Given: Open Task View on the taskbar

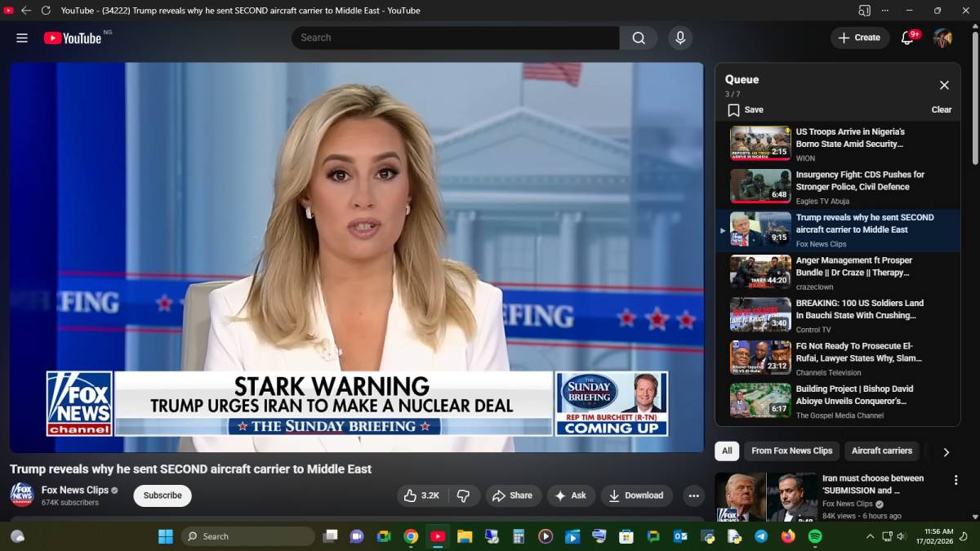Looking at the screenshot, I should (x=330, y=536).
